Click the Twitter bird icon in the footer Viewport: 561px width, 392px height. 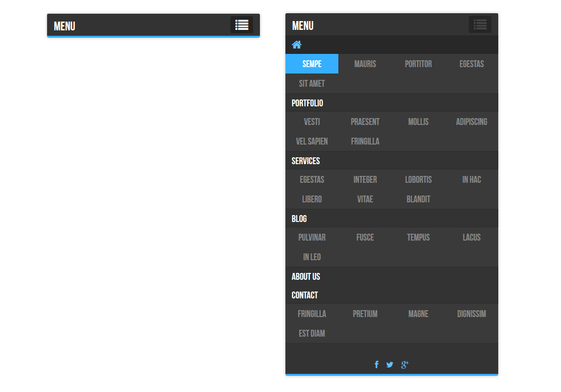[389, 365]
